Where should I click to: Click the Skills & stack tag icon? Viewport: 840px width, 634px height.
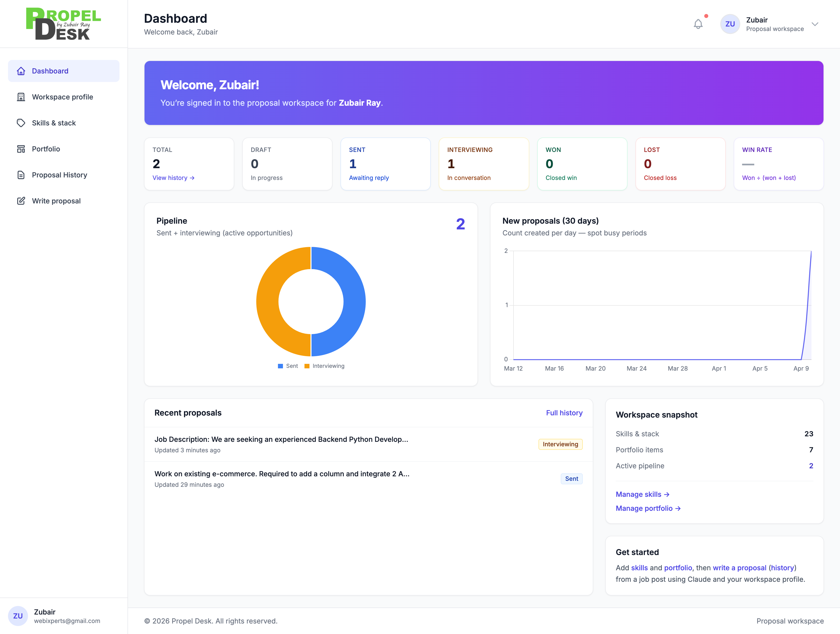pos(21,123)
